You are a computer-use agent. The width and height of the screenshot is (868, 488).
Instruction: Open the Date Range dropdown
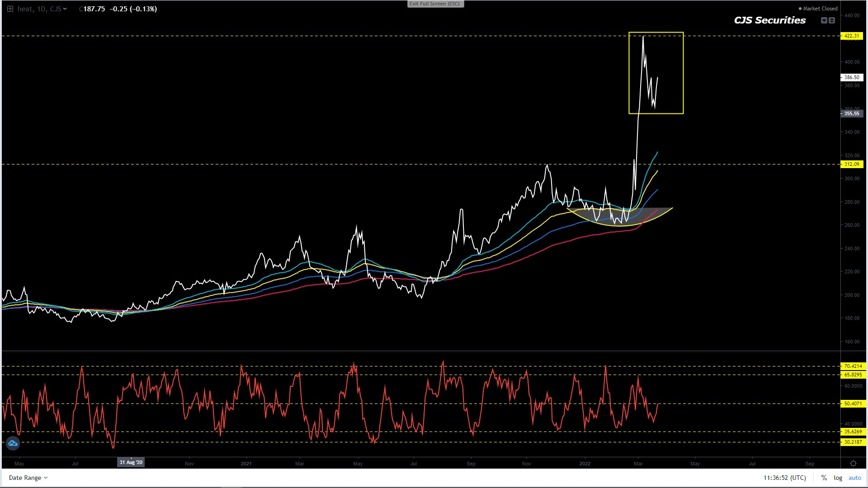(28, 478)
